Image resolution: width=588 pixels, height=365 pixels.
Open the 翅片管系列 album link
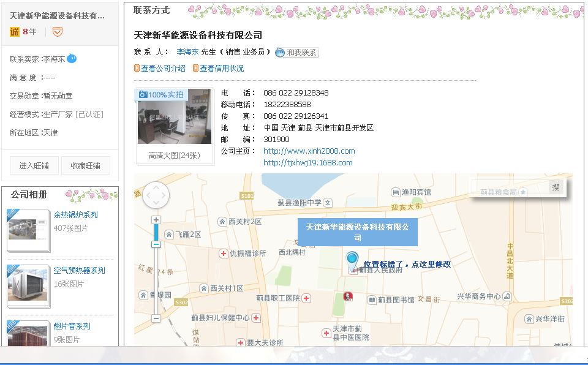tap(72, 326)
